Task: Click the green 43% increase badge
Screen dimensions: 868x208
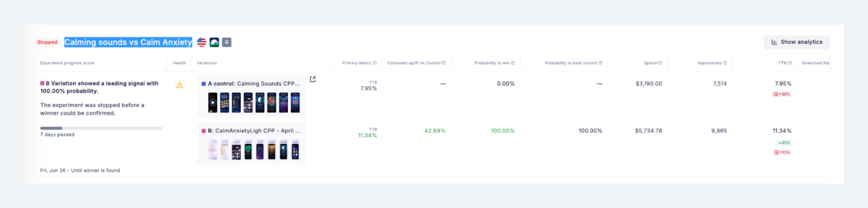Action: (x=783, y=143)
